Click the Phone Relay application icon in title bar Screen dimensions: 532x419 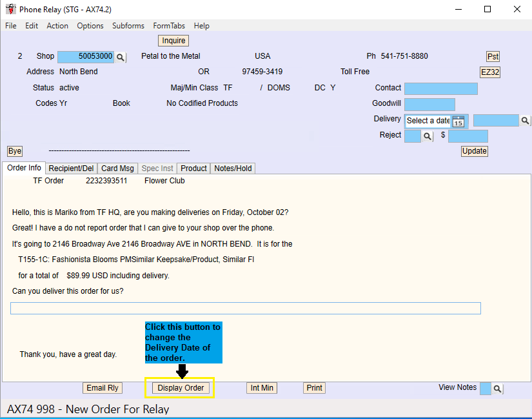11,9
